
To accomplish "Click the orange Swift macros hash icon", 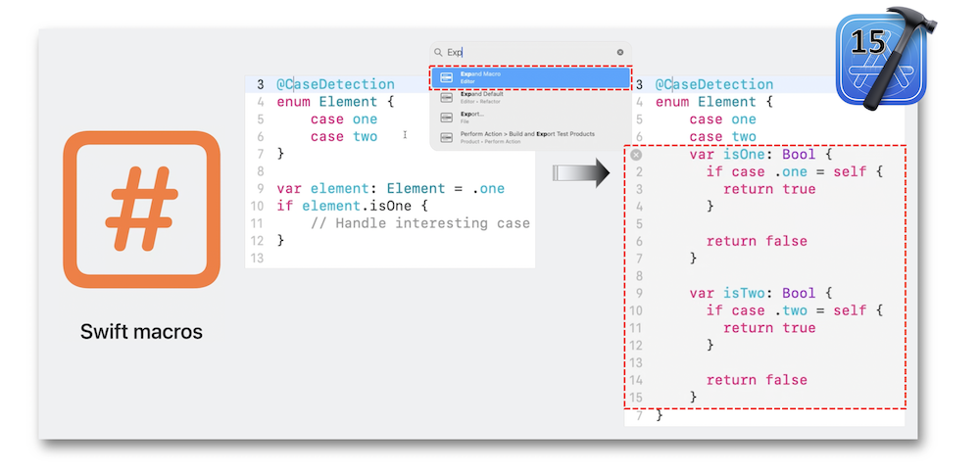I will pyautogui.click(x=141, y=210).
